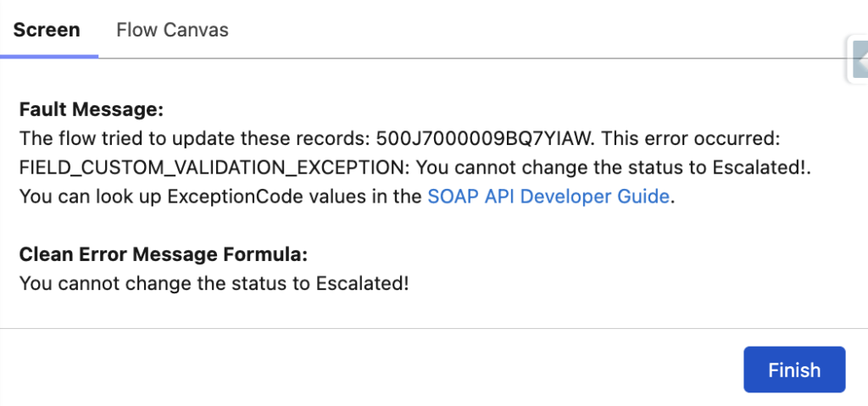Click the Fault Message heading

(91, 109)
